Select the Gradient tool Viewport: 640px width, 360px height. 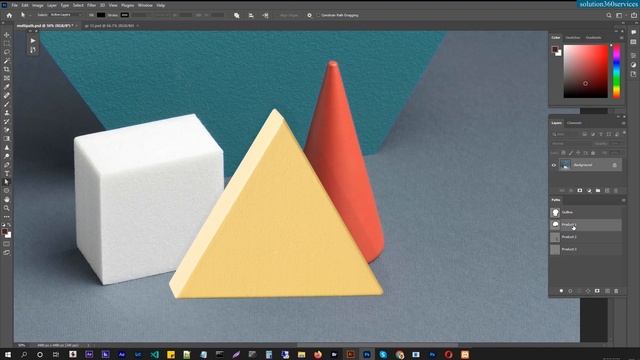(7, 139)
